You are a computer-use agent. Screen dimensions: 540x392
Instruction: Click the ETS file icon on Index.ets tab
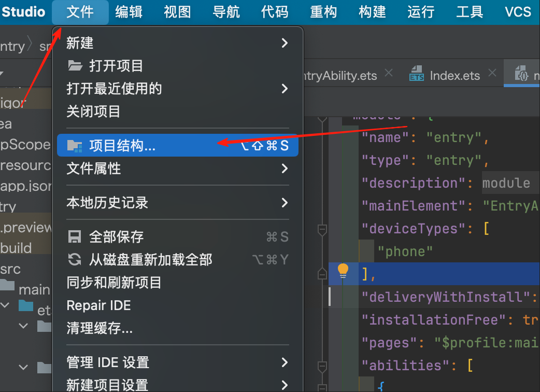pyautogui.click(x=417, y=75)
